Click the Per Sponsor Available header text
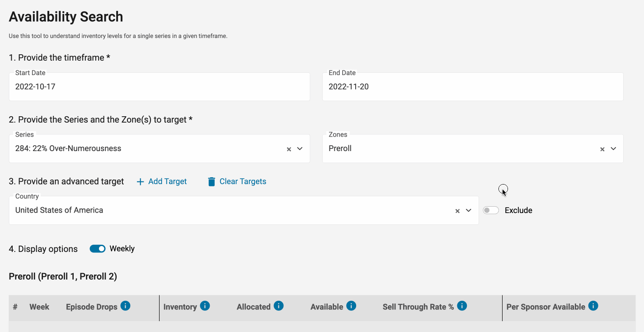The height and width of the screenshot is (332, 644). tap(546, 307)
